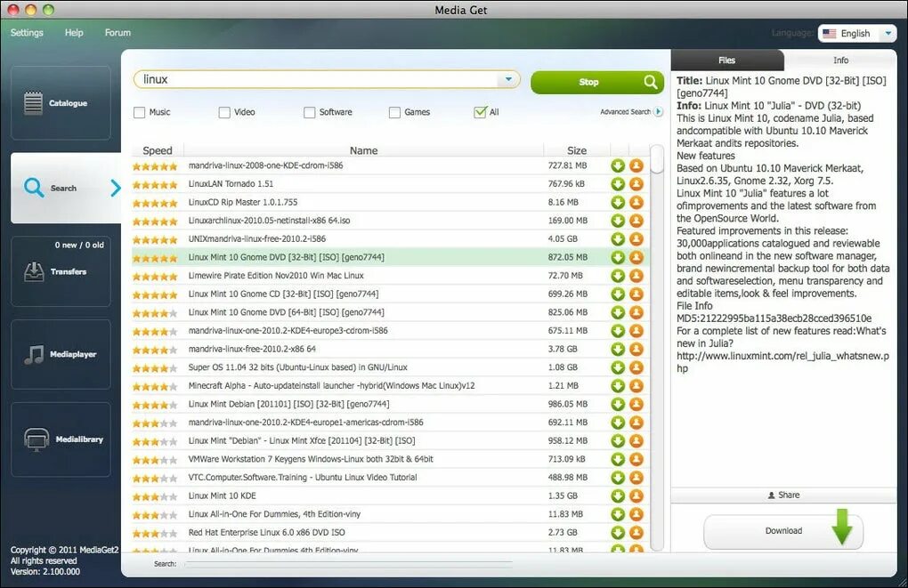Enable the Video filter checkbox
This screenshot has width=908, height=588.
click(224, 112)
